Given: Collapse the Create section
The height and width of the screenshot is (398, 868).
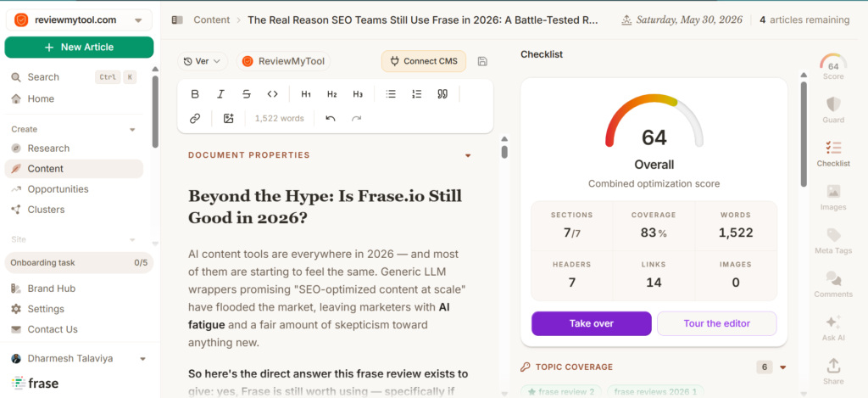Looking at the screenshot, I should pyautogui.click(x=132, y=130).
